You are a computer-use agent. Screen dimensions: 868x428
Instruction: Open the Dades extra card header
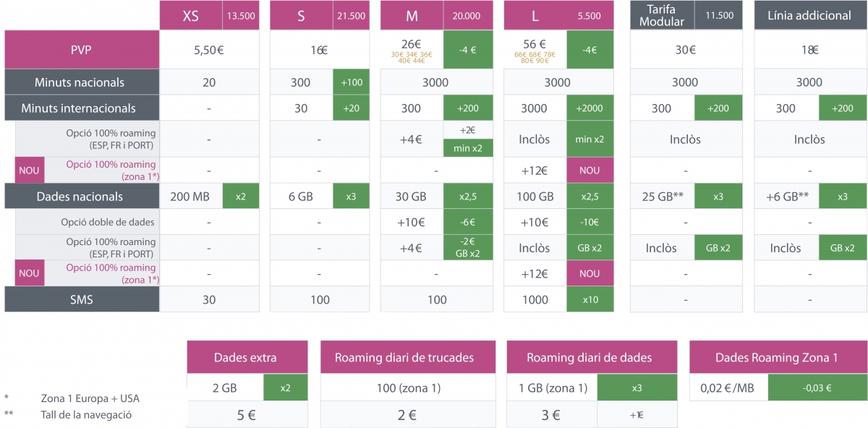245,358
